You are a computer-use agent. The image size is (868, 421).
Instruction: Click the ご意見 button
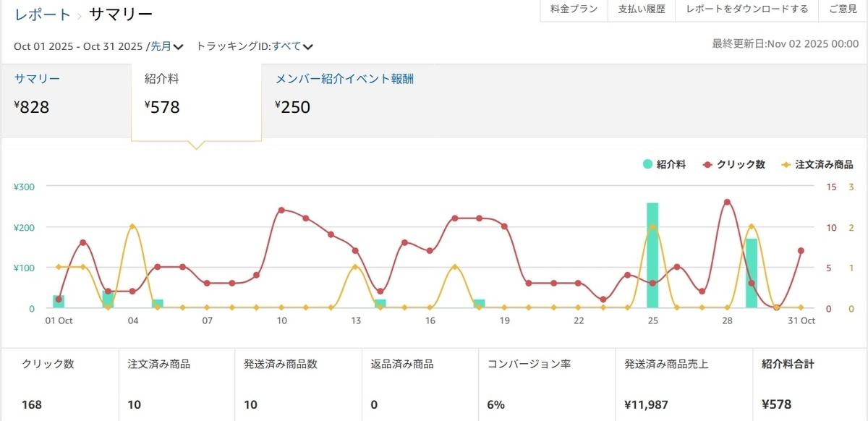843,9
